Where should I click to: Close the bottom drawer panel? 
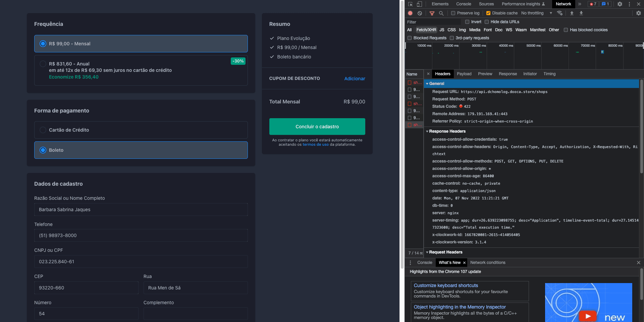(639, 263)
